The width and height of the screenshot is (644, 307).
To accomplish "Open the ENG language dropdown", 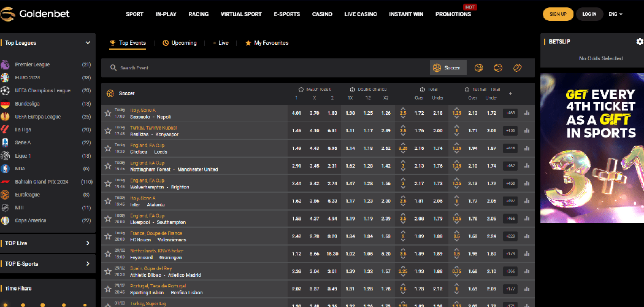I will pyautogui.click(x=615, y=14).
